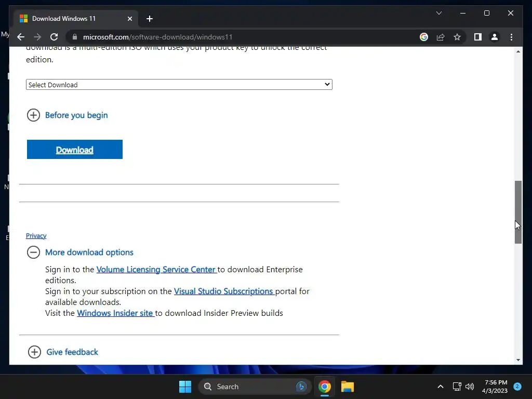Reload the Microsoft download page
532x399 pixels.
[x=54, y=37]
